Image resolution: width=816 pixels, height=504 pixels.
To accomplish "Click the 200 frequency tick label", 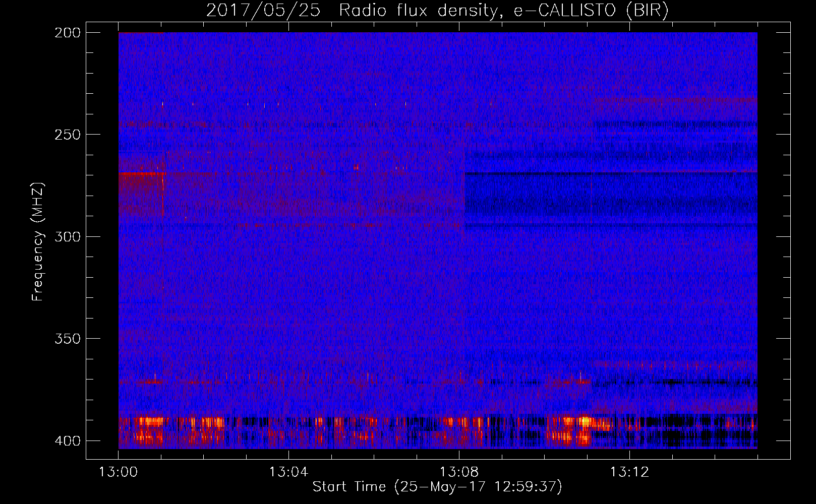I will coord(68,33).
